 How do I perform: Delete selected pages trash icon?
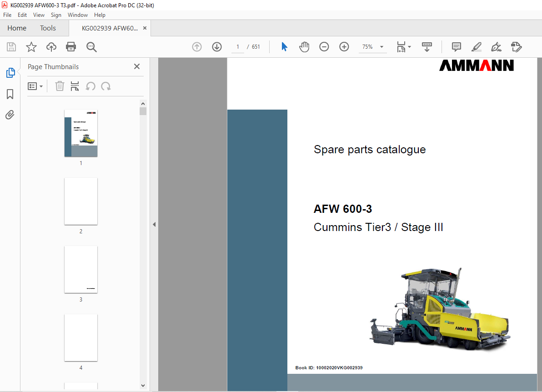[x=60, y=86]
